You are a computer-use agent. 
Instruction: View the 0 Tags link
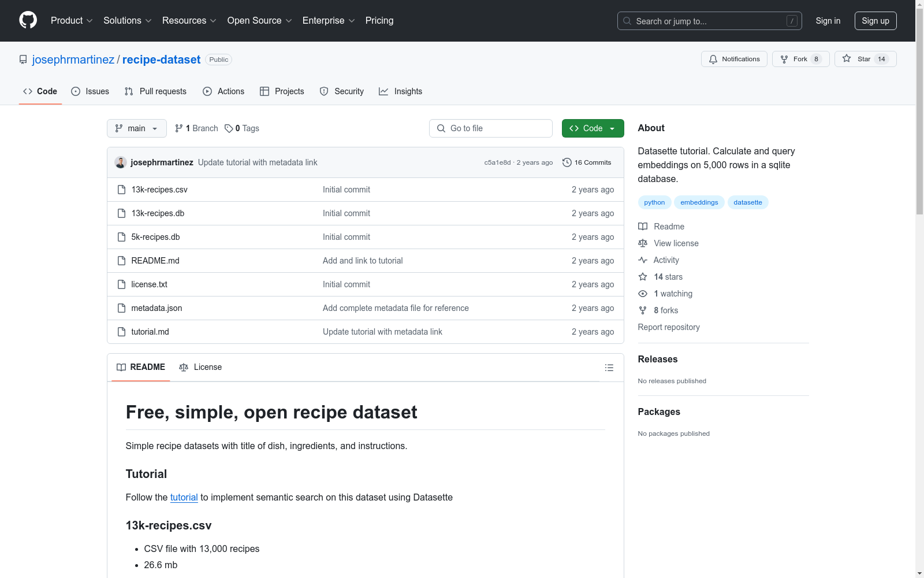click(x=242, y=128)
